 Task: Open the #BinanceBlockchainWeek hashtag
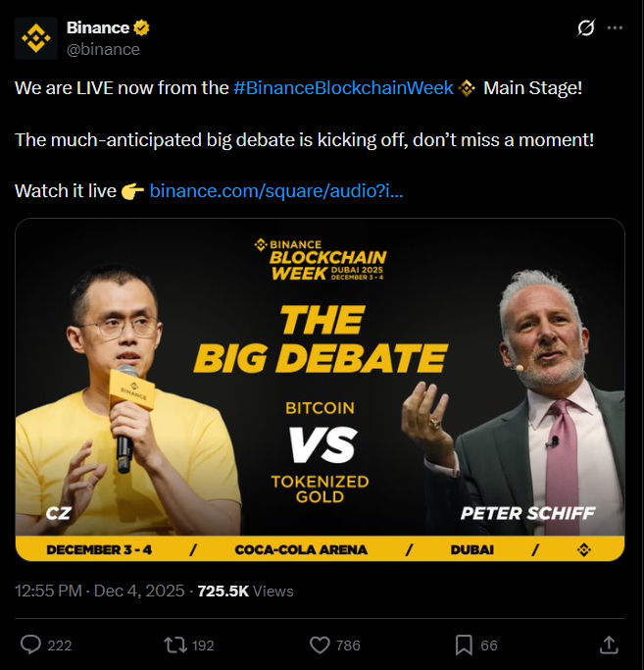click(x=343, y=88)
